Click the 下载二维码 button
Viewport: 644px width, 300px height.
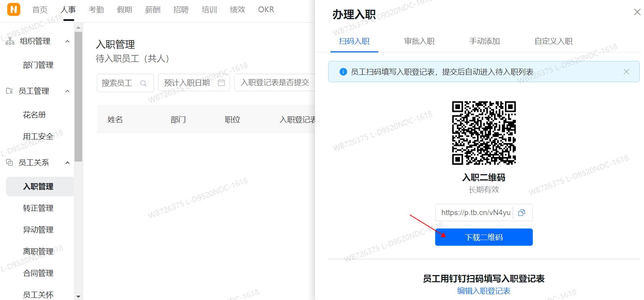484,237
